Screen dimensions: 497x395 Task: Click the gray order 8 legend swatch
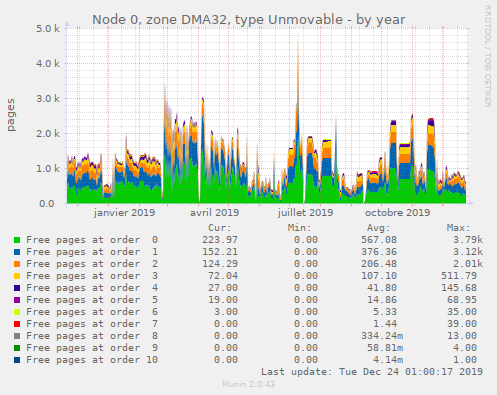[17, 336]
